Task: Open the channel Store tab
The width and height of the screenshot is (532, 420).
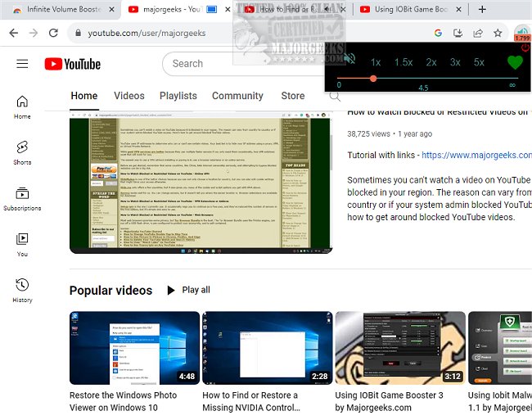Action: [293, 96]
